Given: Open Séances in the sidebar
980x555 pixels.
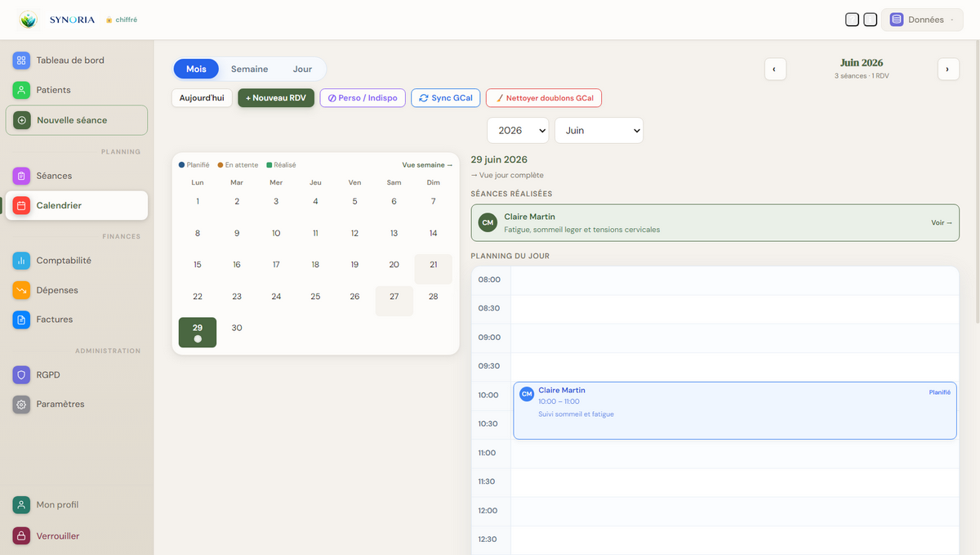Looking at the screenshot, I should (x=77, y=176).
